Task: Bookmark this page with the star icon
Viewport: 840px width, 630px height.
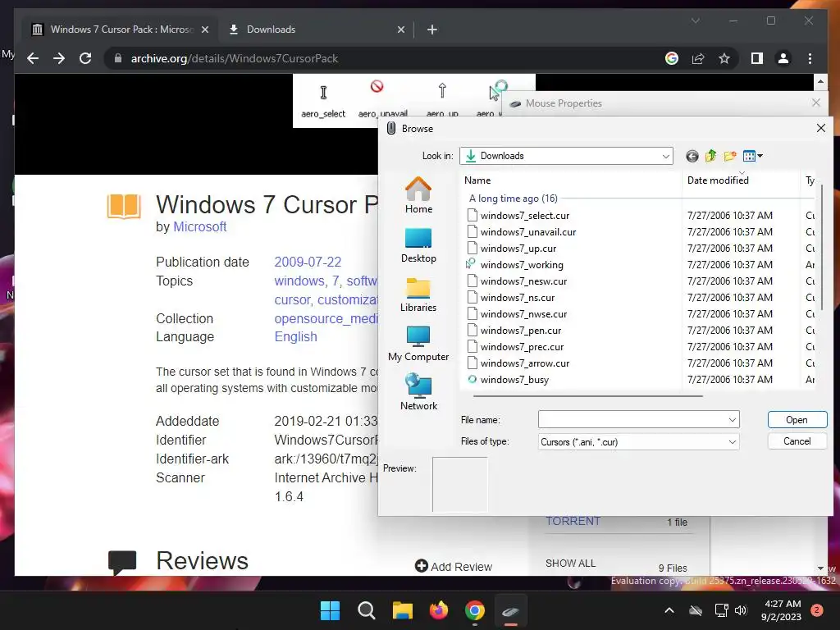Action: point(724,58)
